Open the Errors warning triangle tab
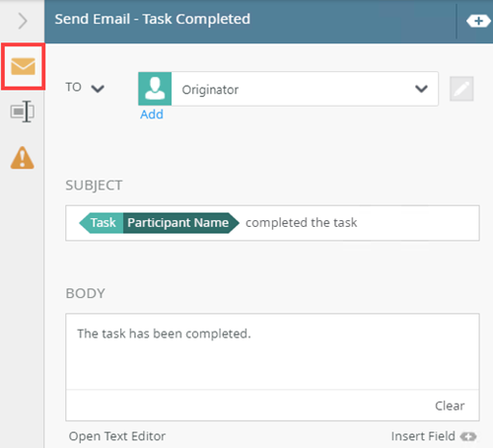This screenshot has width=493, height=448. point(23,158)
